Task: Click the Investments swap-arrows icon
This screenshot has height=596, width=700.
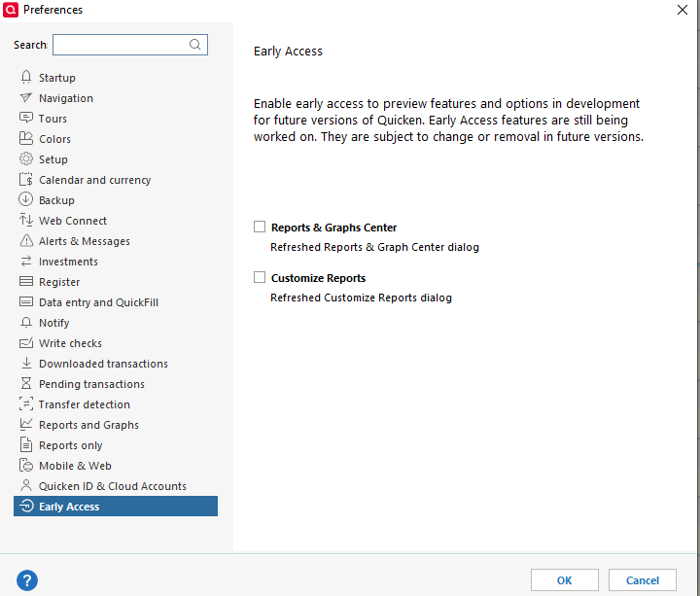Action: 26,262
